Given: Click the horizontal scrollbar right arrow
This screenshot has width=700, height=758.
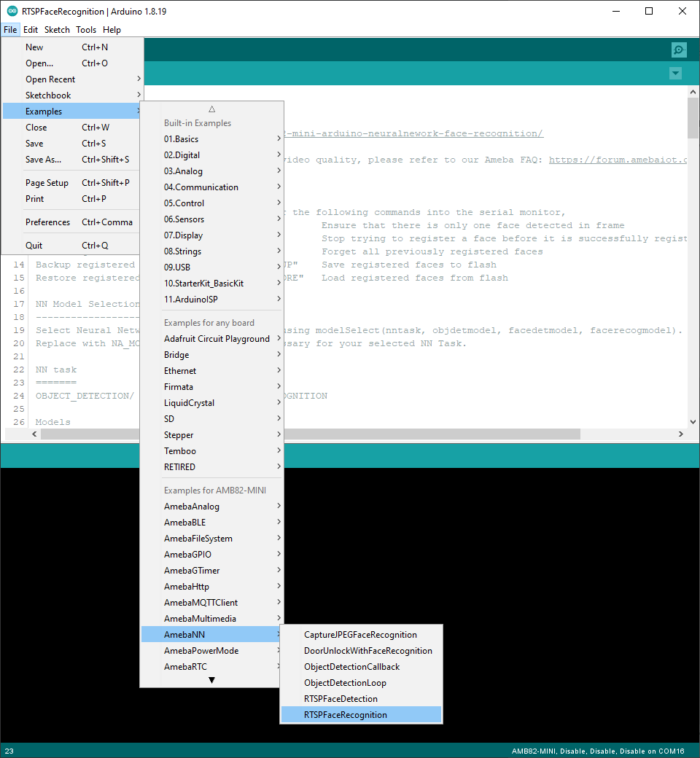Looking at the screenshot, I should [x=681, y=434].
